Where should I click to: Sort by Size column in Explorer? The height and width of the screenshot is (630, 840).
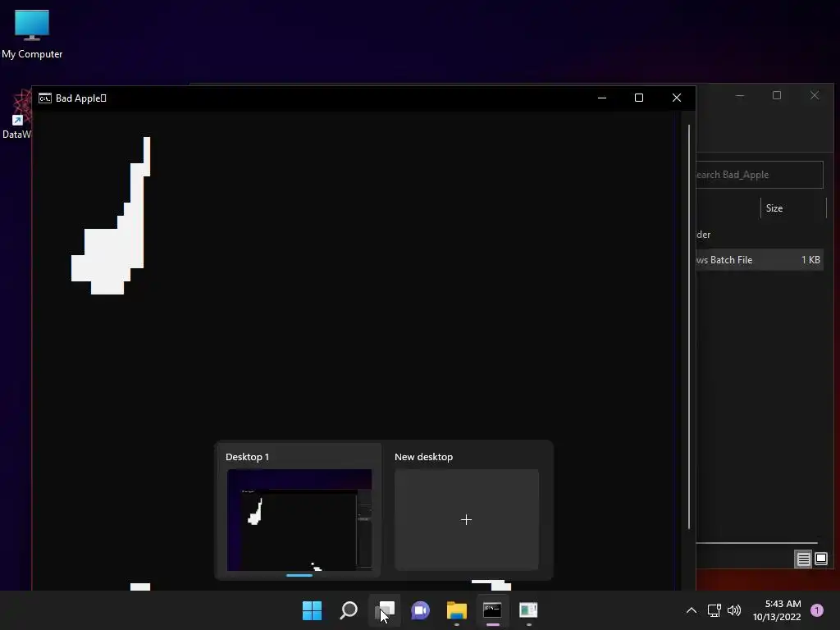point(774,208)
